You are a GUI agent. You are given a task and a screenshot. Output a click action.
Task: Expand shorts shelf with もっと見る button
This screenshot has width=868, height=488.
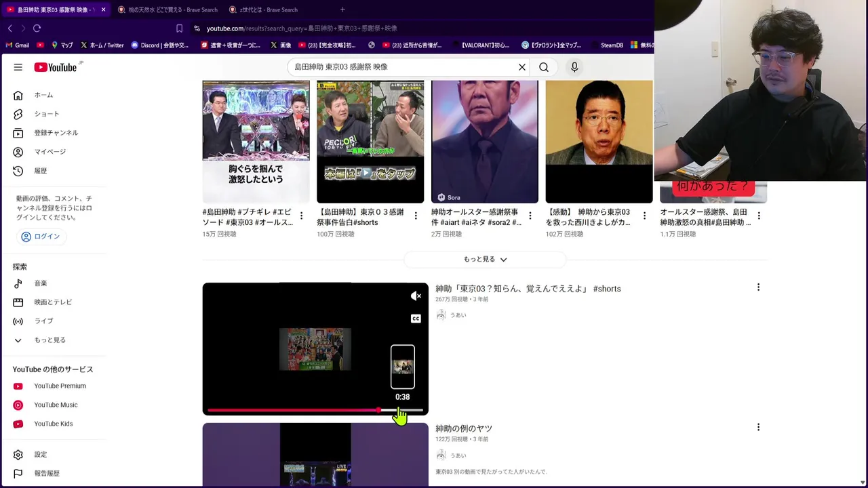[485, 260]
